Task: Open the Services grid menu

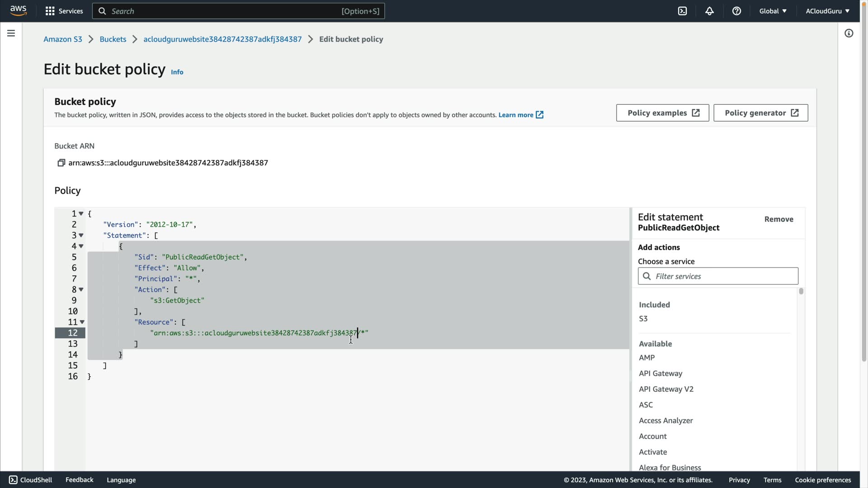Action: point(64,11)
